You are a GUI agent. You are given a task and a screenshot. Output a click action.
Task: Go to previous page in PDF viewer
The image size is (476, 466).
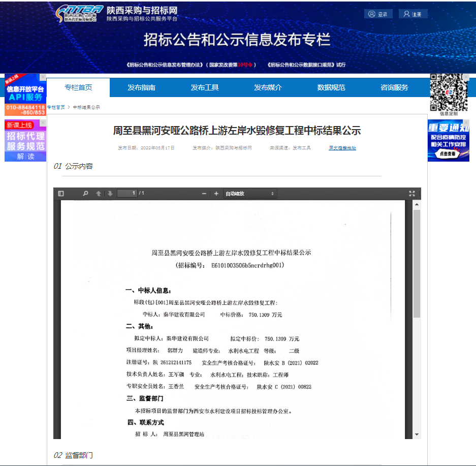(99, 194)
